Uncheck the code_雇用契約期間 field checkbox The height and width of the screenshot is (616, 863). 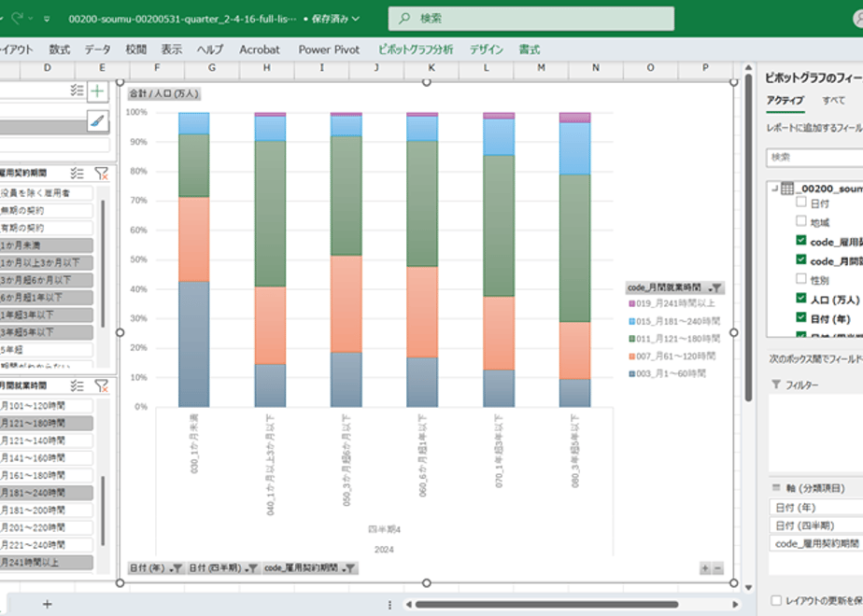click(801, 241)
